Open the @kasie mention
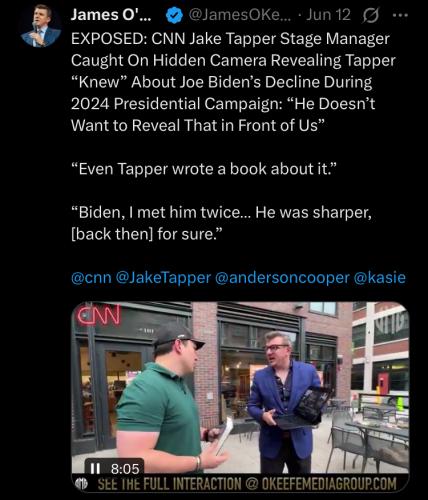428x500 pixels. [379, 278]
